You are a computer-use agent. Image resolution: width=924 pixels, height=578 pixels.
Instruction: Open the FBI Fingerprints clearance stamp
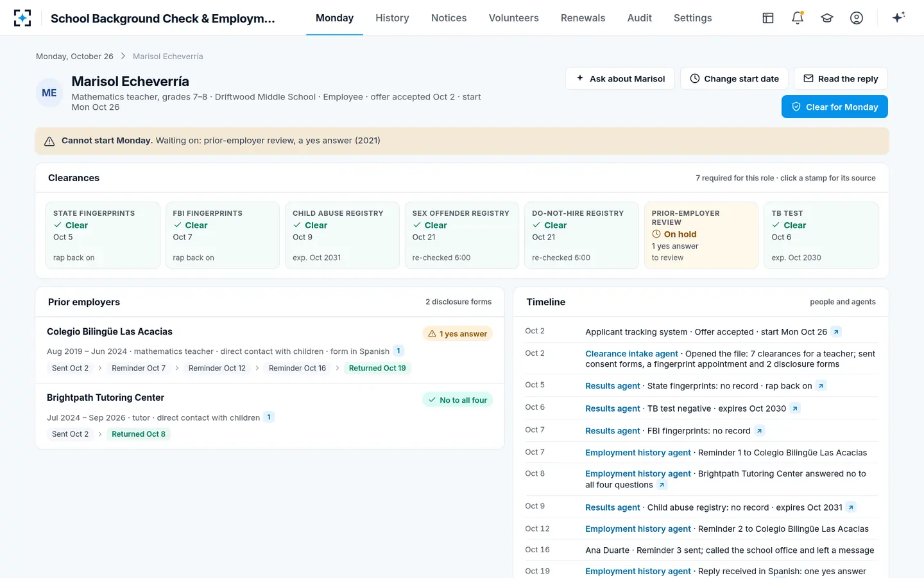point(222,235)
